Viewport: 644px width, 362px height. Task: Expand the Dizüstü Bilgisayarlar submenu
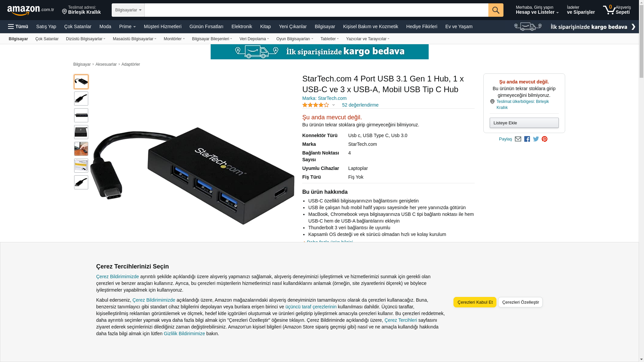[x=86, y=39]
